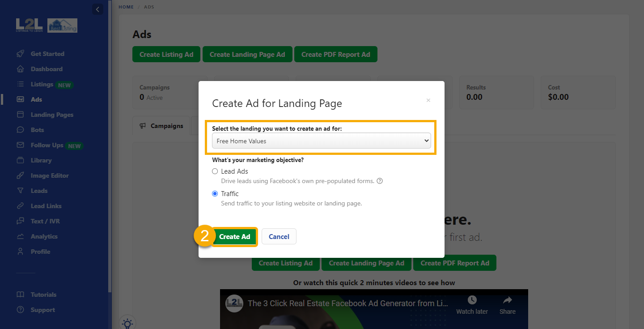The width and height of the screenshot is (644, 329).
Task: Toggle the theme with the lightbulb icon
Action: pyautogui.click(x=127, y=323)
